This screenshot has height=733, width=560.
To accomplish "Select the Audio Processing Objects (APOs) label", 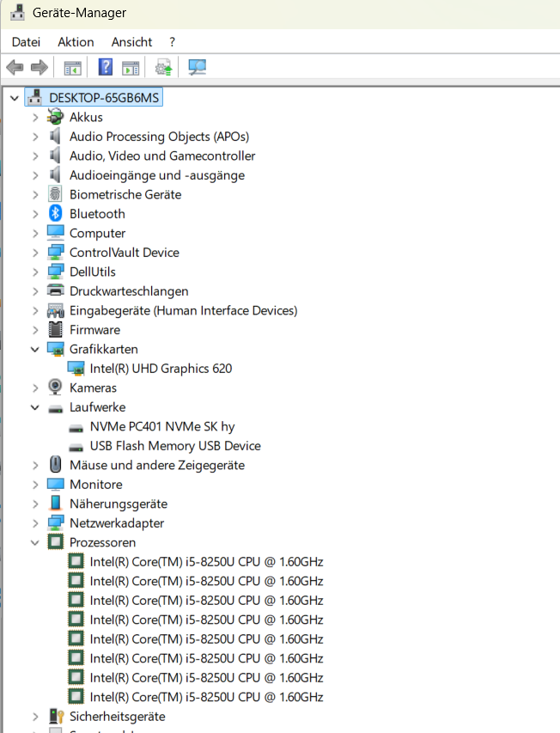I will 159,136.
